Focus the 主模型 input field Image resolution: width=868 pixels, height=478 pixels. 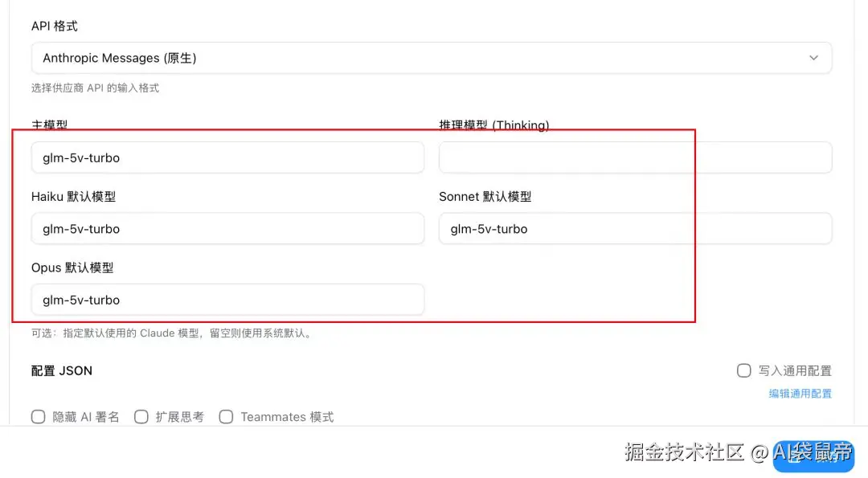227,157
